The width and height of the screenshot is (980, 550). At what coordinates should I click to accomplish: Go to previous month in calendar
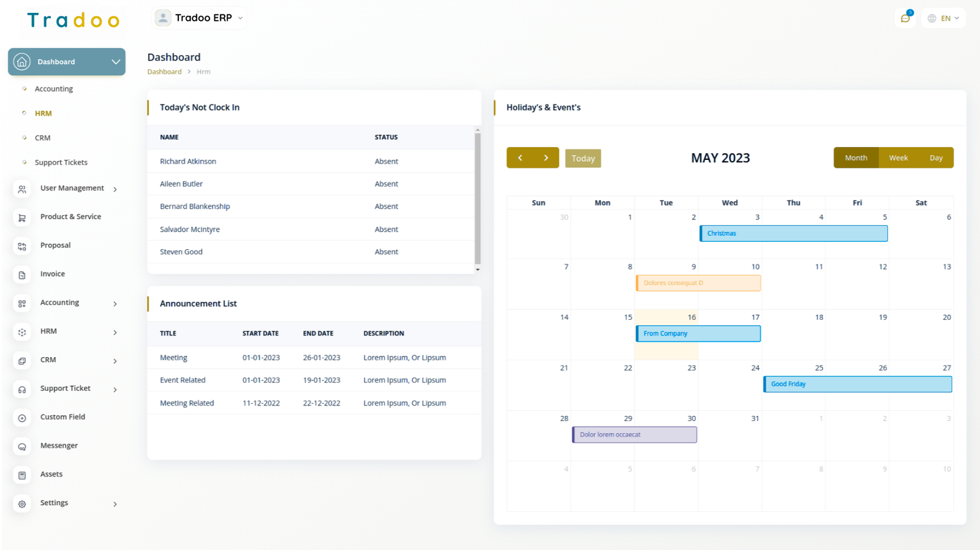click(x=520, y=158)
